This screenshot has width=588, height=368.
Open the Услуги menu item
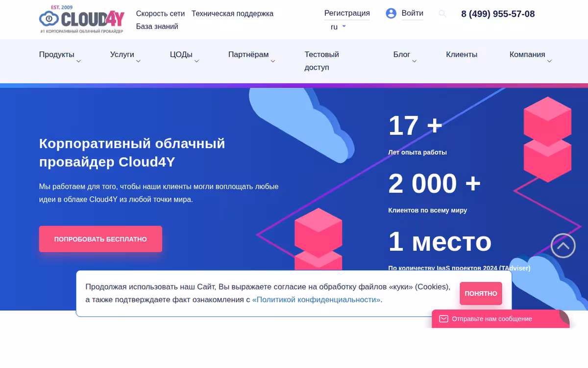coord(122,54)
